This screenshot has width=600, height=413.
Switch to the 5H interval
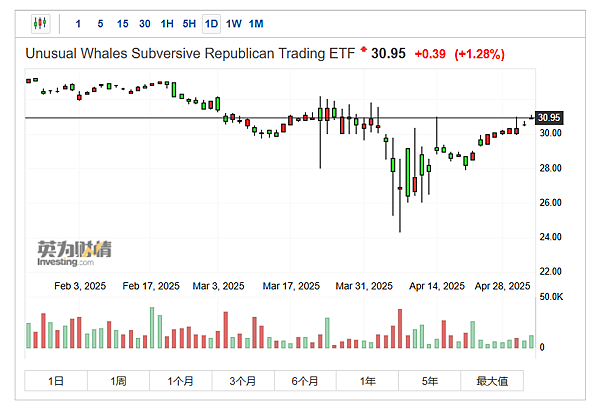click(x=189, y=24)
